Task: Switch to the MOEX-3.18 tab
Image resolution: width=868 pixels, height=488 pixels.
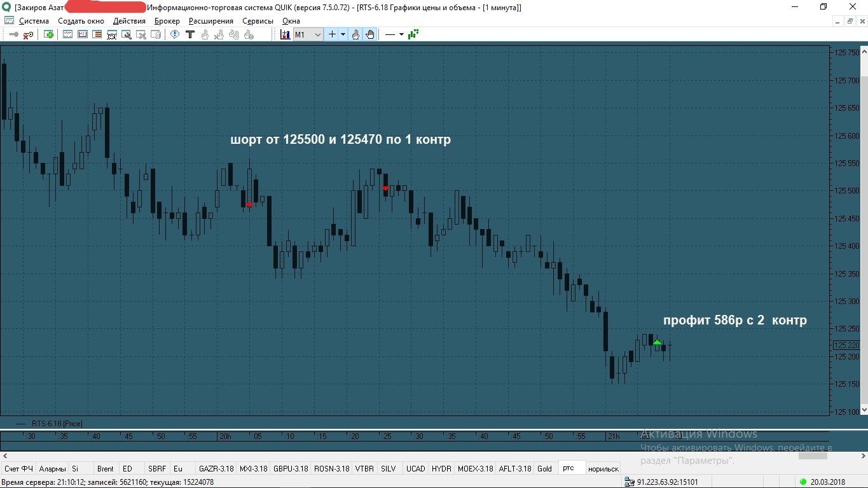Action: (475, 468)
